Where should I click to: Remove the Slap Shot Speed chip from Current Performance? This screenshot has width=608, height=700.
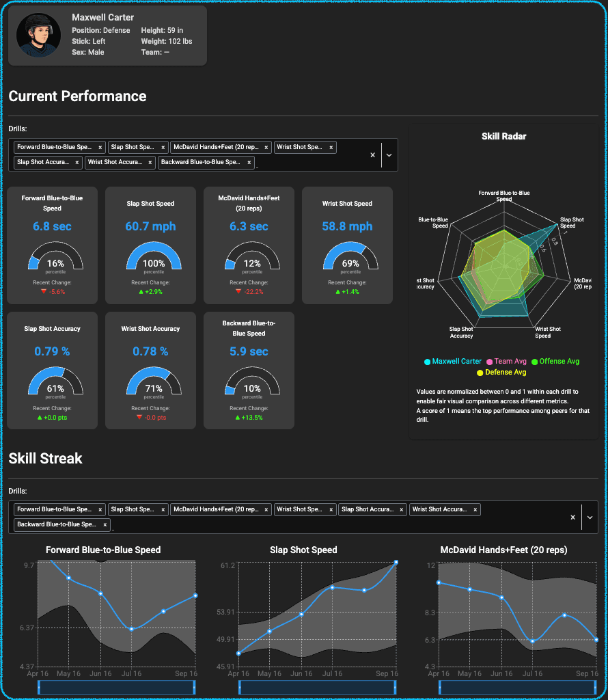pos(162,147)
